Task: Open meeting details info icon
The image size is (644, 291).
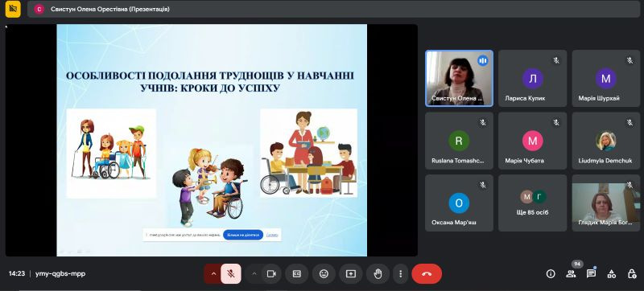Action: coord(551,274)
